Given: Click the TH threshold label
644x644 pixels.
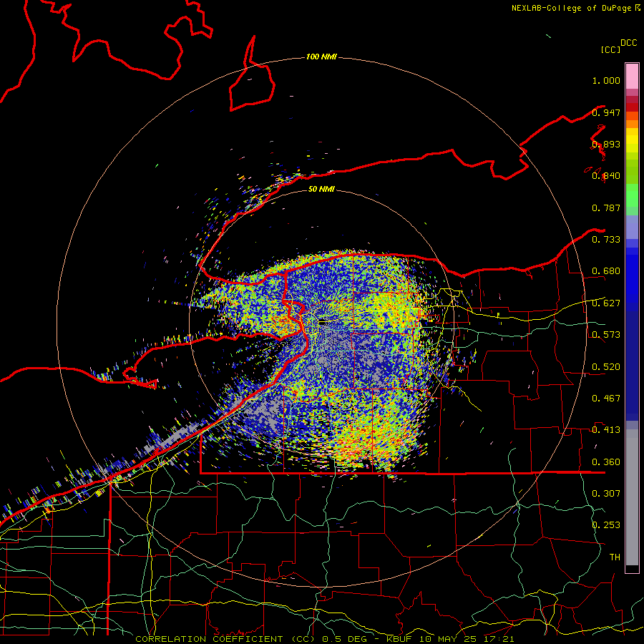Looking at the screenshot, I should tap(615, 557).
